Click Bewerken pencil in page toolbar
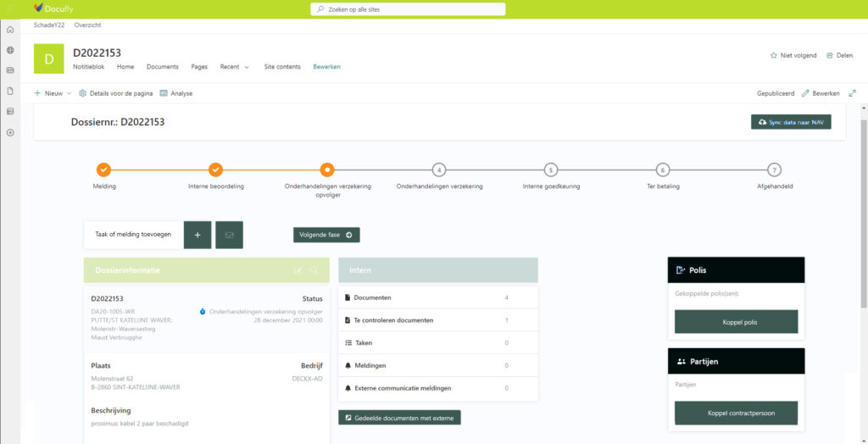Screen dimensions: 868x444 [821, 93]
